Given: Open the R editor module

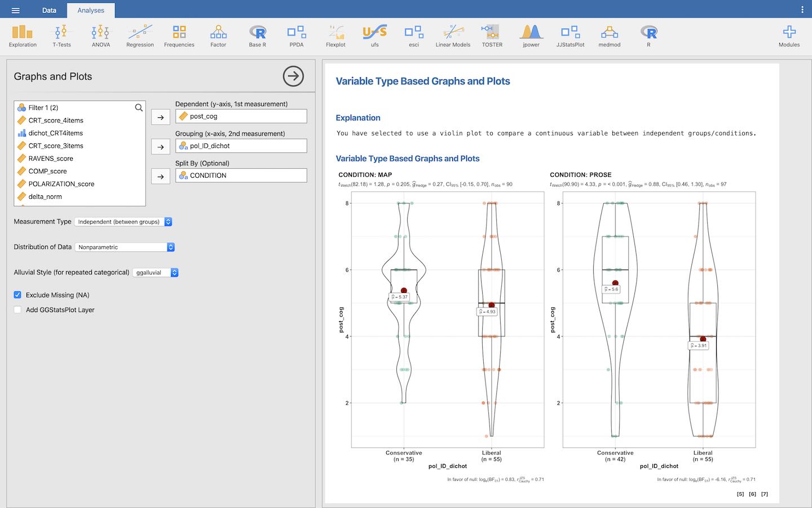Looking at the screenshot, I should pyautogui.click(x=648, y=36).
